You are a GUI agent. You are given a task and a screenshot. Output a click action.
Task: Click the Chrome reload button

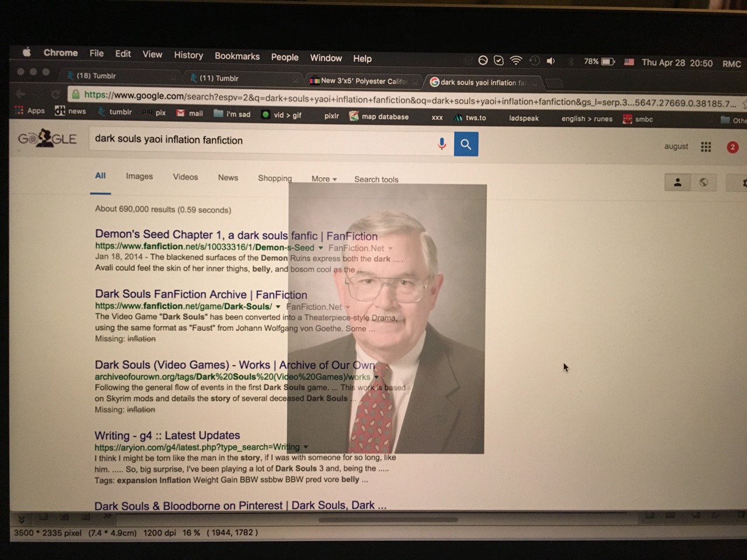(55, 94)
